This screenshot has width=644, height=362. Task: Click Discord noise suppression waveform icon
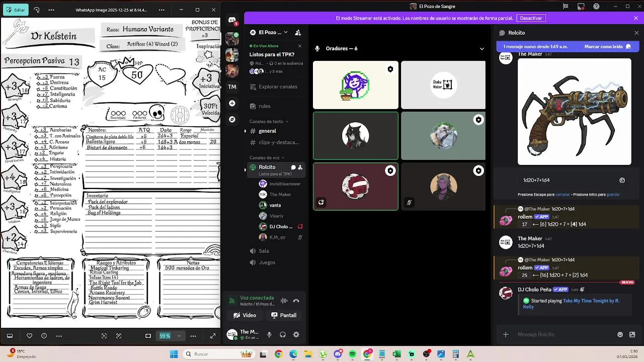pyautogui.click(x=284, y=301)
